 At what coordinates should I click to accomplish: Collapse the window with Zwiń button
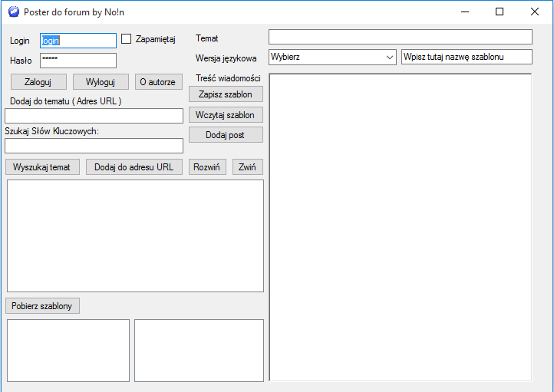pyautogui.click(x=248, y=167)
